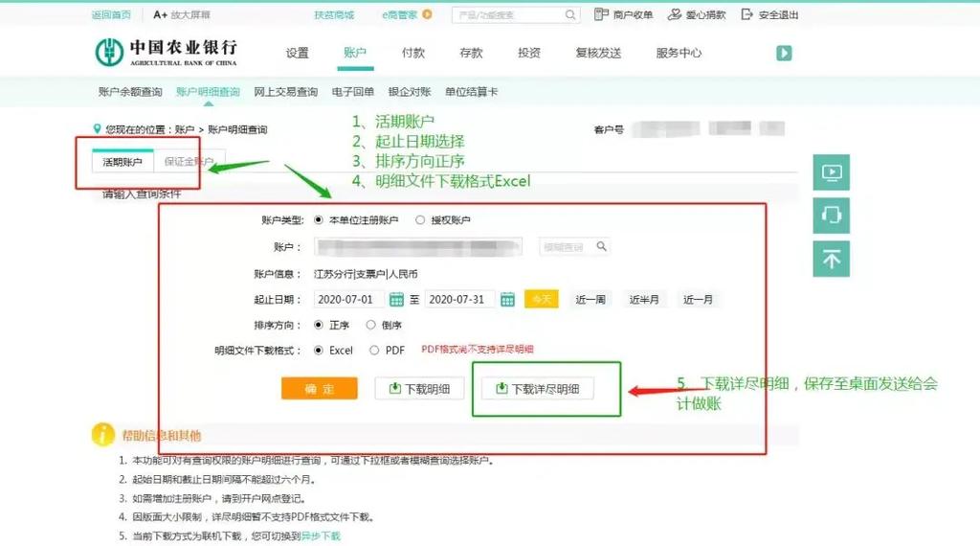The width and height of the screenshot is (980, 546).
Task: Click the 近一周 date shortcut
Action: (x=590, y=300)
